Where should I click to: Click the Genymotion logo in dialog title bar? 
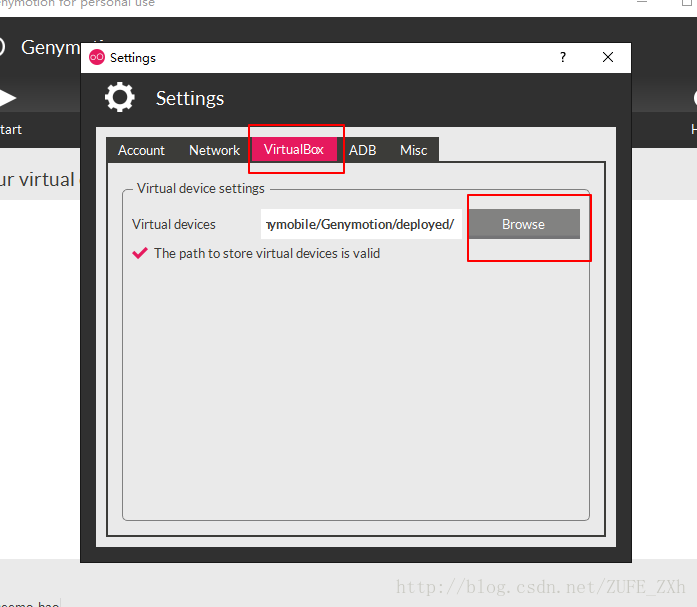pos(97,57)
